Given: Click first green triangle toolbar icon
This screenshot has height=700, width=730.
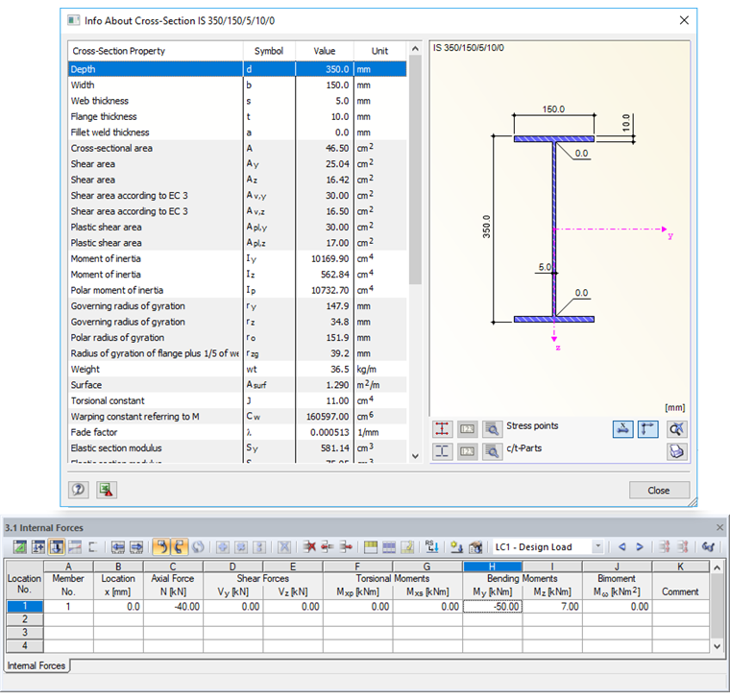Looking at the screenshot, I should (x=19, y=547).
